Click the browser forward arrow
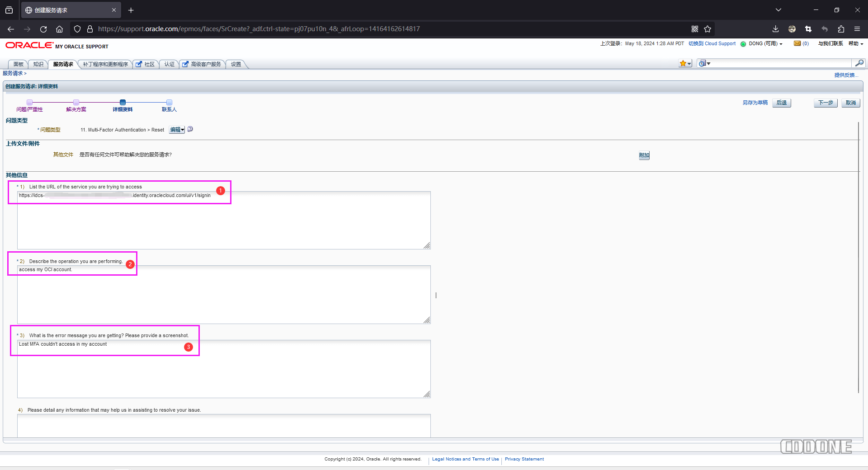The width and height of the screenshot is (868, 470). (27, 29)
